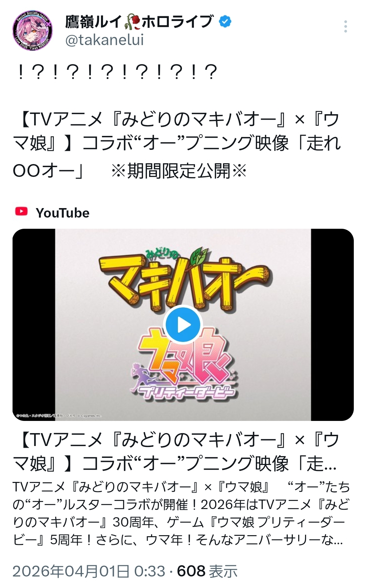Click the 608 表示 view count
Screen dimensions: 366x588
tap(207, 571)
